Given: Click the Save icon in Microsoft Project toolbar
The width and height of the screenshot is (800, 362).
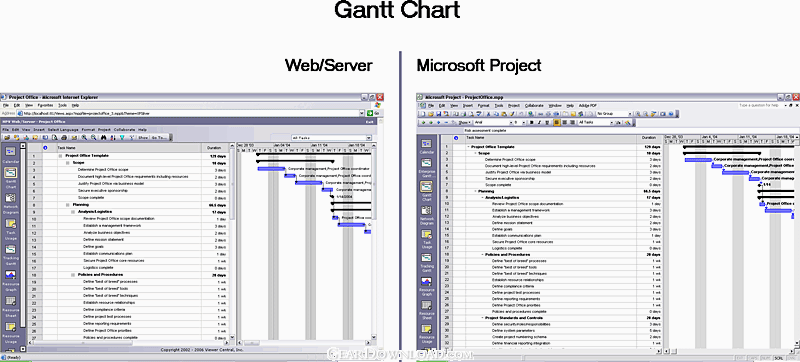Looking at the screenshot, I should (438, 114).
